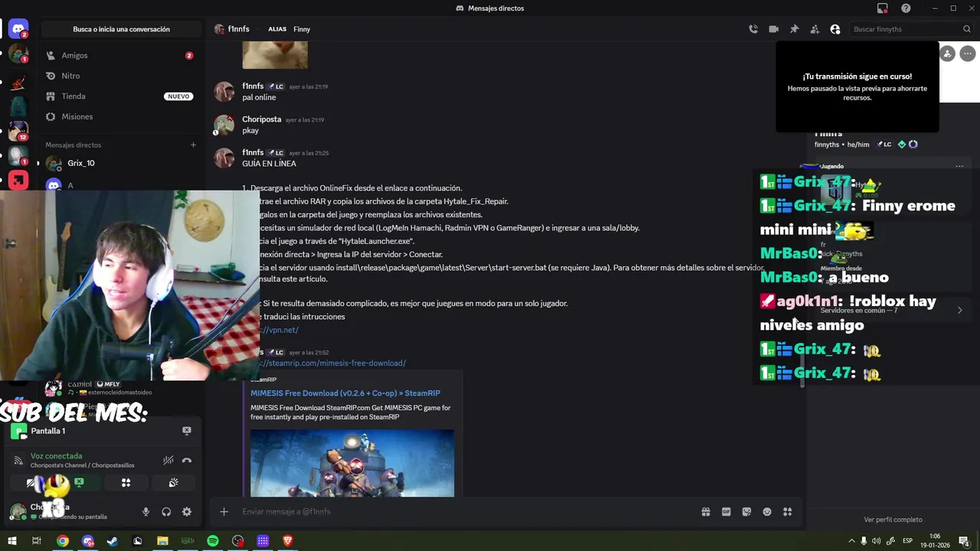This screenshot has width=980, height=551.
Task: Open the sticker picker
Action: tap(746, 512)
